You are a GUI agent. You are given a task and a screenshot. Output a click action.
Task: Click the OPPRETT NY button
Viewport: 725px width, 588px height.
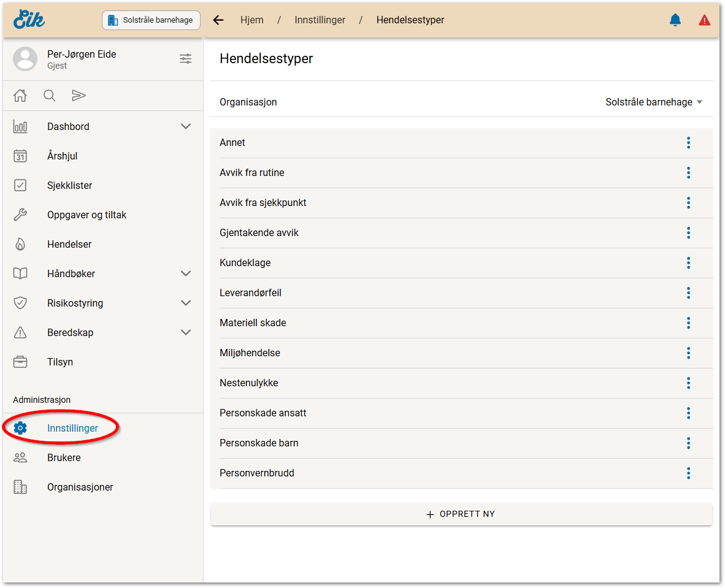pyautogui.click(x=461, y=514)
